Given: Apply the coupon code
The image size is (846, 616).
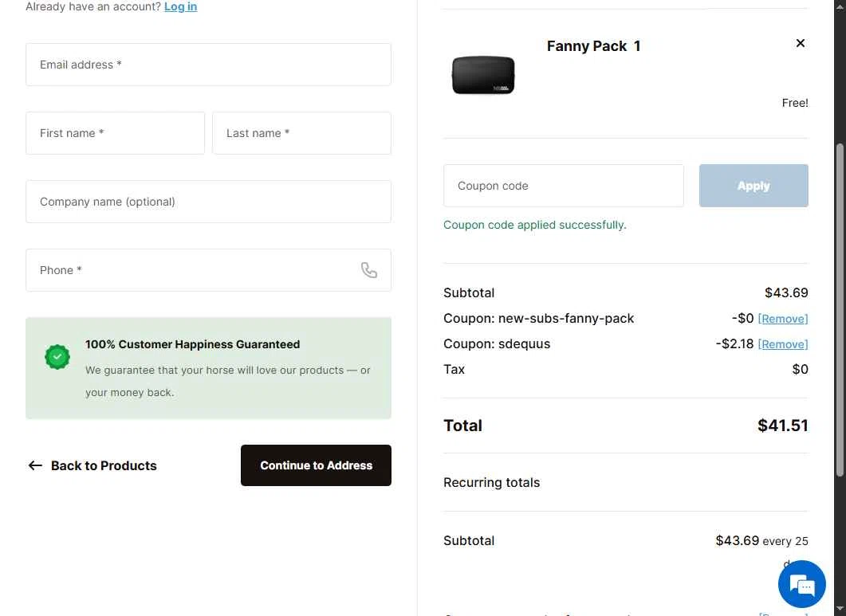Looking at the screenshot, I should tap(754, 186).
